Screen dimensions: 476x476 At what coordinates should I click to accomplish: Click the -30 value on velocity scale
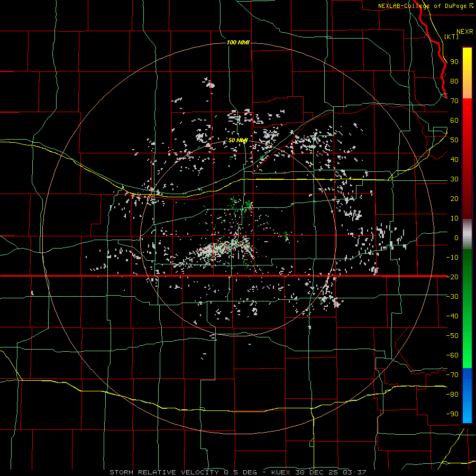(x=452, y=297)
